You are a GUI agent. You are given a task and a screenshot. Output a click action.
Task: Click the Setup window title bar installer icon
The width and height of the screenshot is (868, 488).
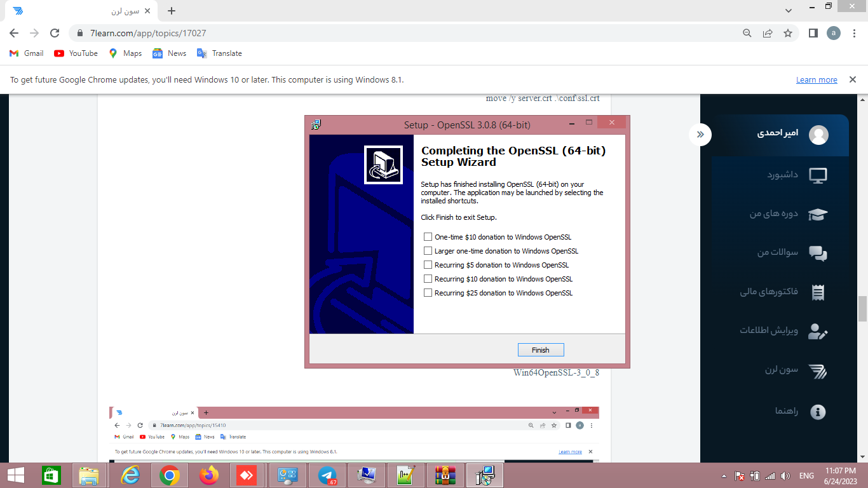(316, 125)
